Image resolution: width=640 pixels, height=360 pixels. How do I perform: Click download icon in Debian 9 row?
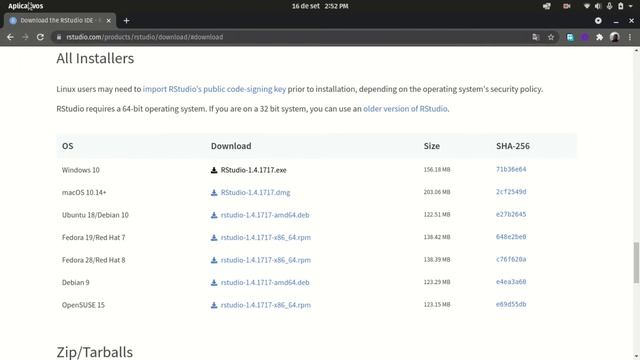pyautogui.click(x=214, y=282)
